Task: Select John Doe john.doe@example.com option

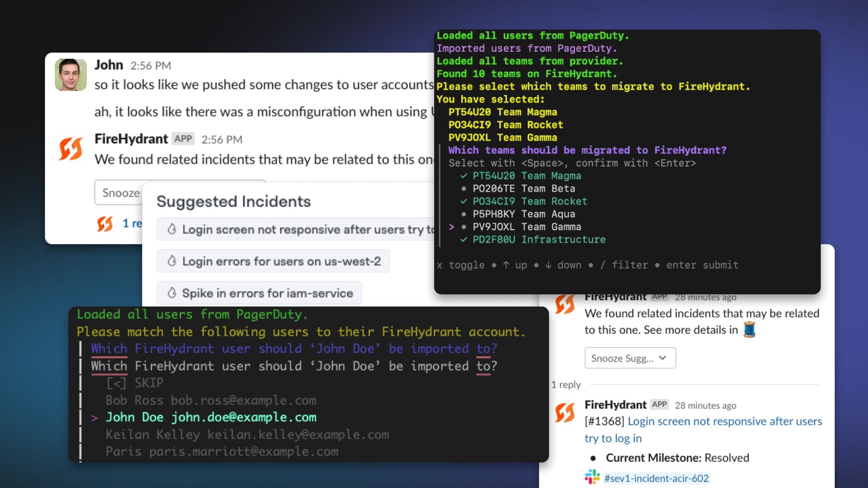Action: coord(211,417)
